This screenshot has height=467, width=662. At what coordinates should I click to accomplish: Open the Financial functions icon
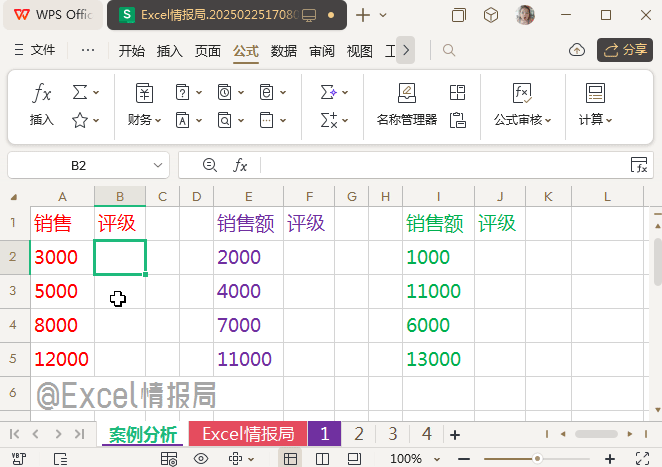(144, 94)
